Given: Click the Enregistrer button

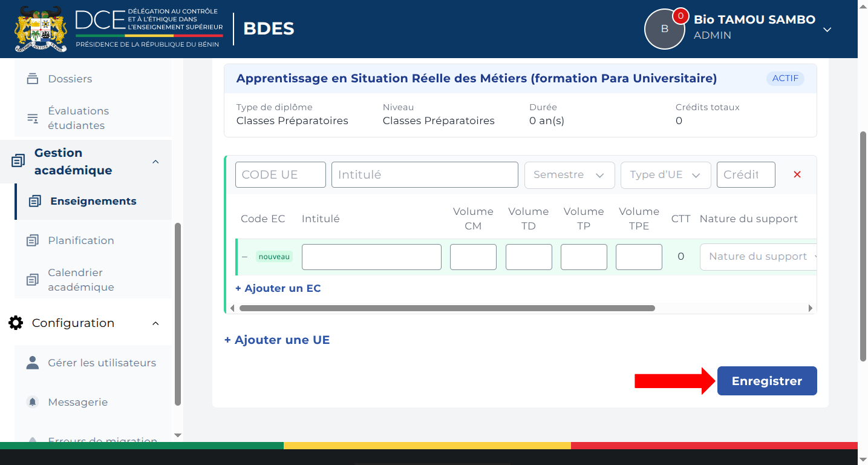Looking at the screenshot, I should click(767, 381).
